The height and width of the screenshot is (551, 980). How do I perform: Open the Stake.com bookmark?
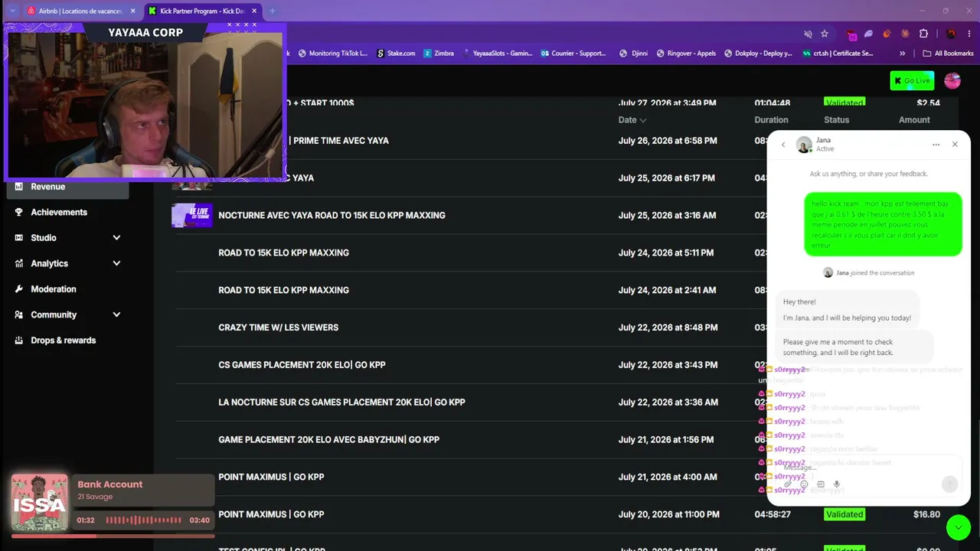point(396,54)
